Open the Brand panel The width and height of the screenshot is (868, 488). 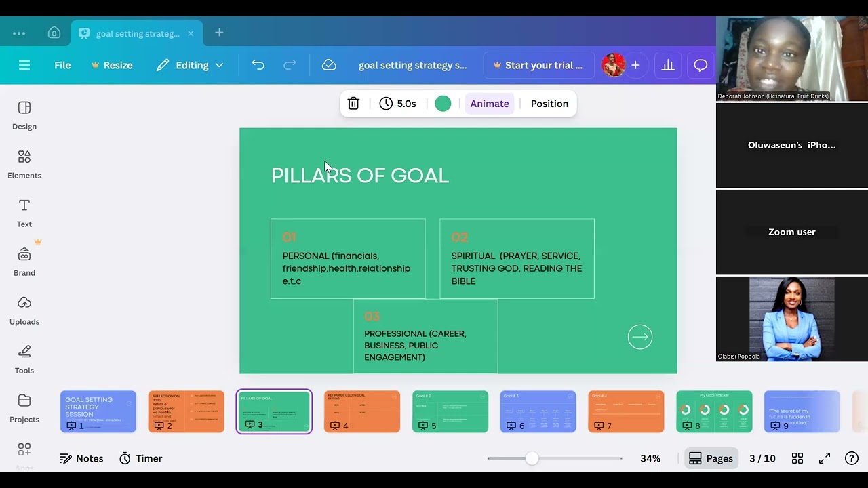24,262
